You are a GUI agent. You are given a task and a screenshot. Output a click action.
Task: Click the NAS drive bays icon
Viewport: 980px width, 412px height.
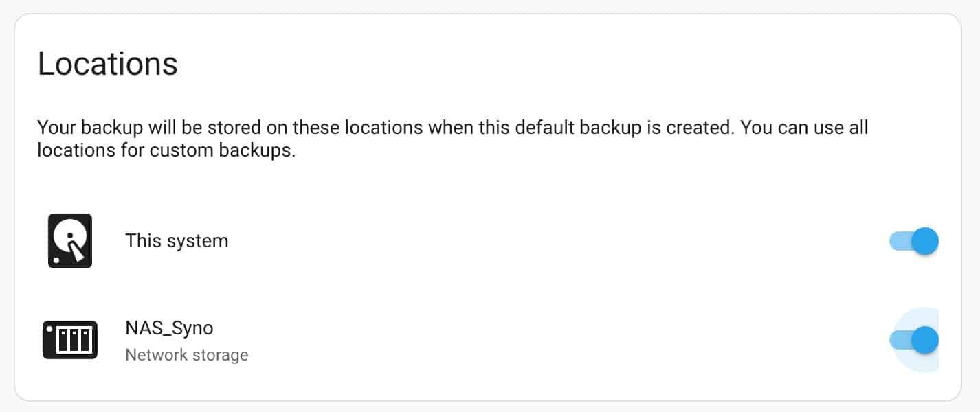tap(70, 340)
